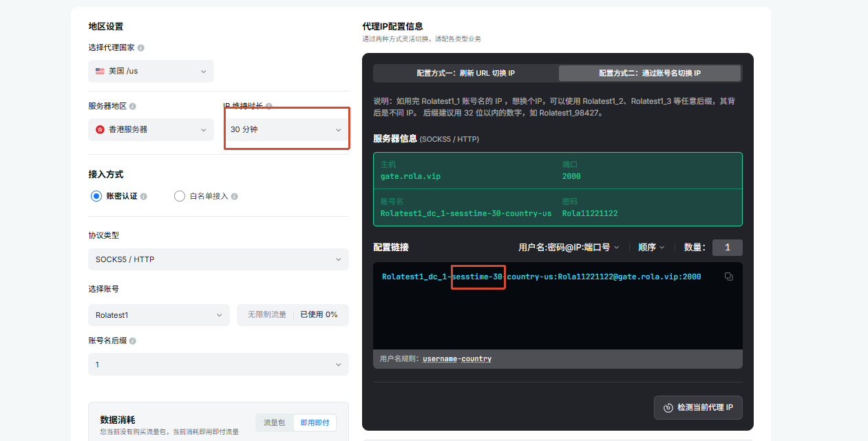Viewport: 868px width, 441px height.
Task: Click info icon next to 账密认证
Action: click(144, 196)
